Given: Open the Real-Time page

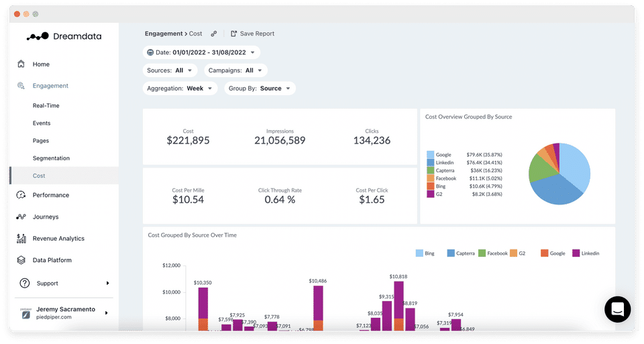Looking at the screenshot, I should pyautogui.click(x=46, y=105).
